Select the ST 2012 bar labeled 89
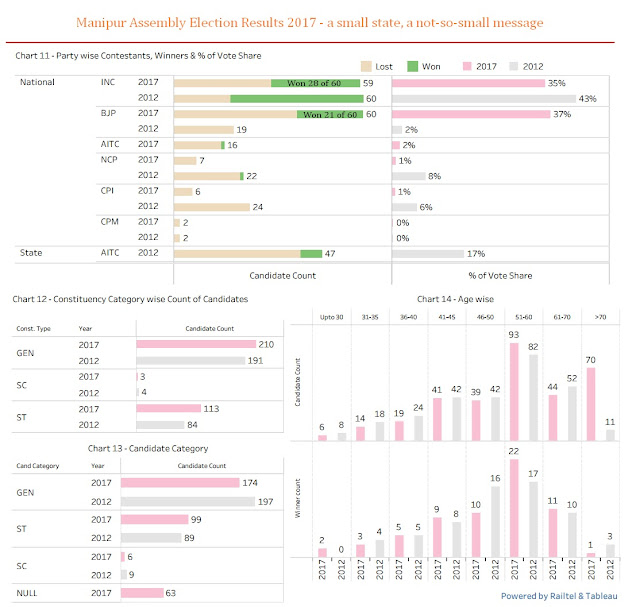The image size is (640, 607). pos(151,538)
